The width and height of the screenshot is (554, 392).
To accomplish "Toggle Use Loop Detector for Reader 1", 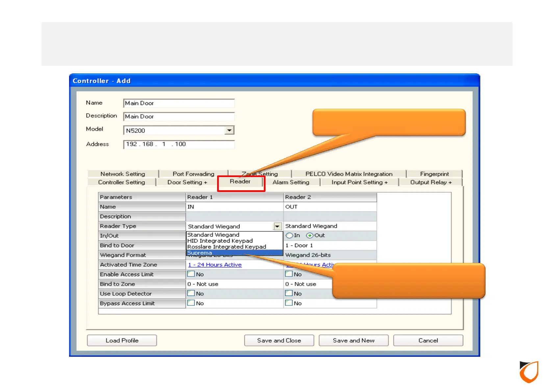I will pyautogui.click(x=191, y=293).
